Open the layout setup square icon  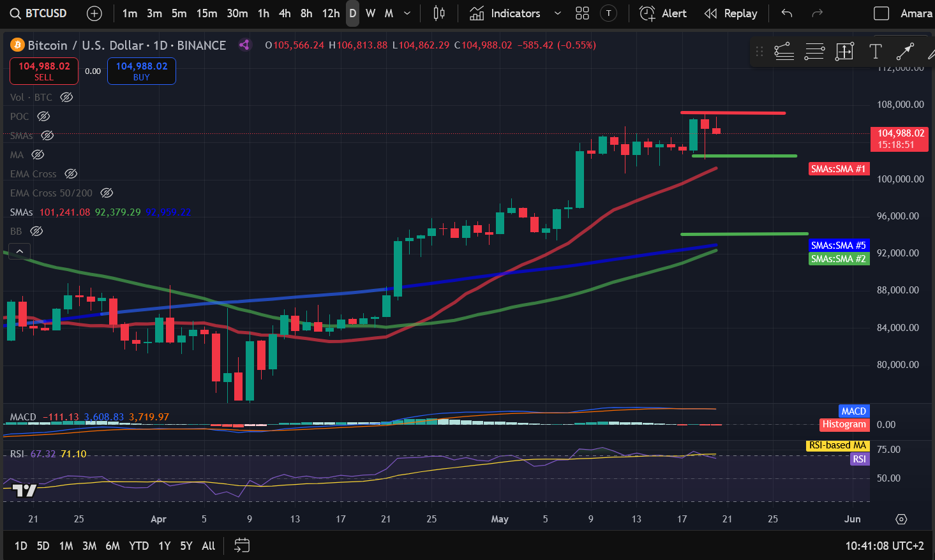(x=881, y=13)
